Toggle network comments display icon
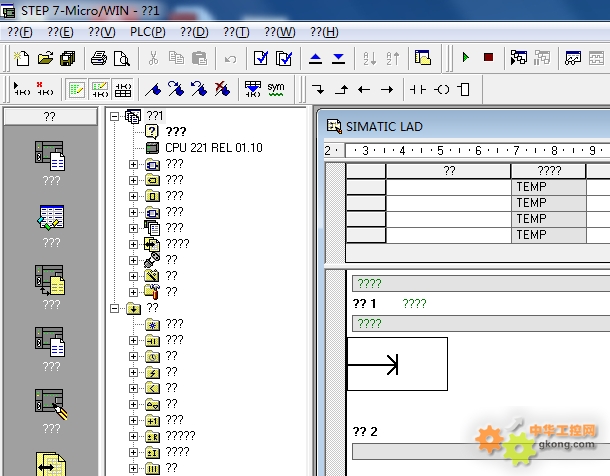Screen dimensions: 610x476 [x=100, y=90]
